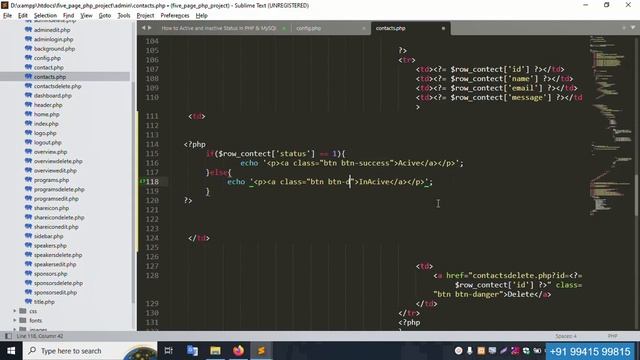Open speakersedit.php in the sidebar
Screen dimensions: 640x360
[55, 264]
